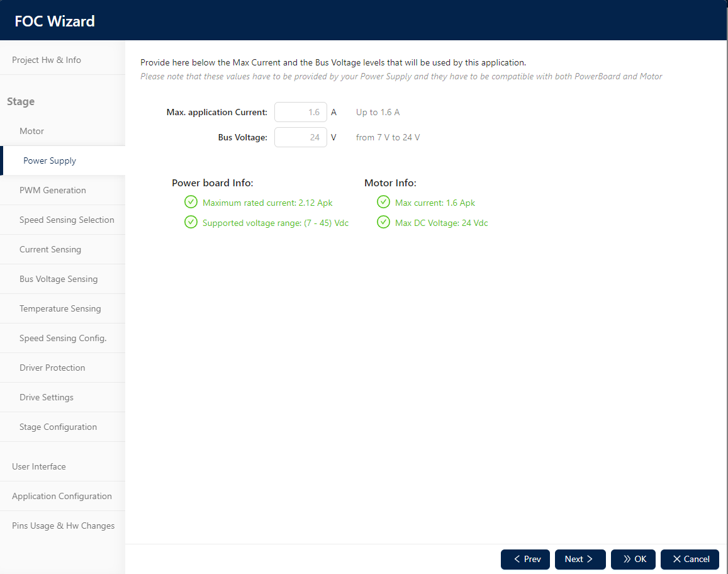This screenshot has height=574, width=728.
Task: Cancel the FOC Wizard
Action: 690,559
